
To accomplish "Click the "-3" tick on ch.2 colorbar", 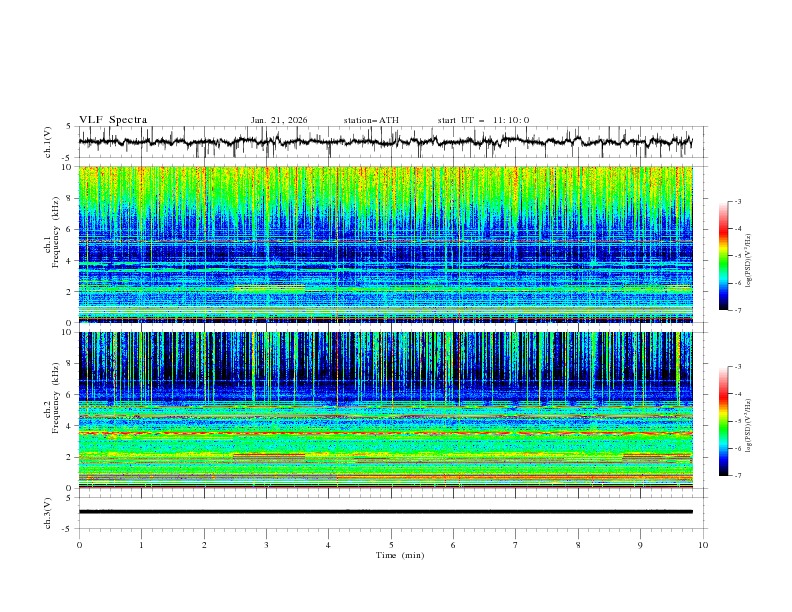I will [737, 367].
